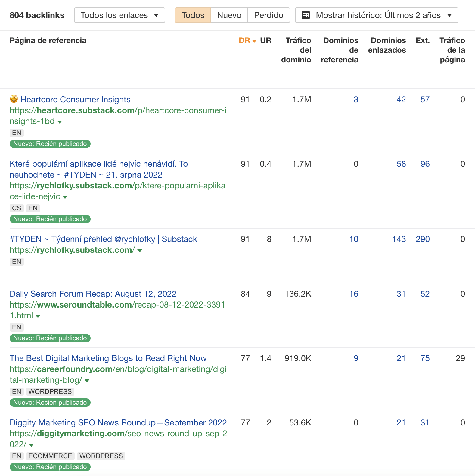Sort the table by UR column
Viewport: 475px width, 476px height.
(265, 41)
